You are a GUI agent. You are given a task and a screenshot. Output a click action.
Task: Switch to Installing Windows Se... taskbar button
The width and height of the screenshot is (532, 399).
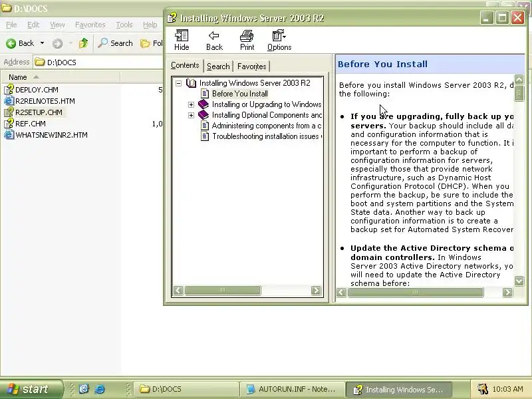click(399, 389)
